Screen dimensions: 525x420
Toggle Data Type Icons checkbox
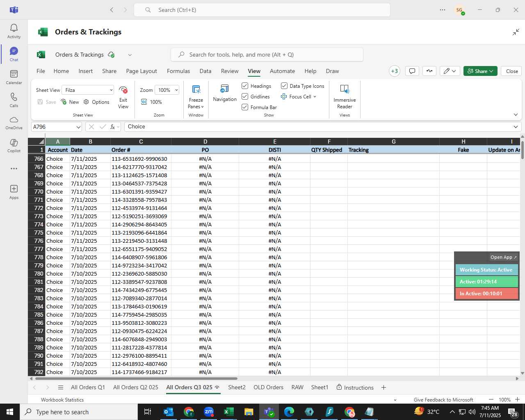point(284,86)
